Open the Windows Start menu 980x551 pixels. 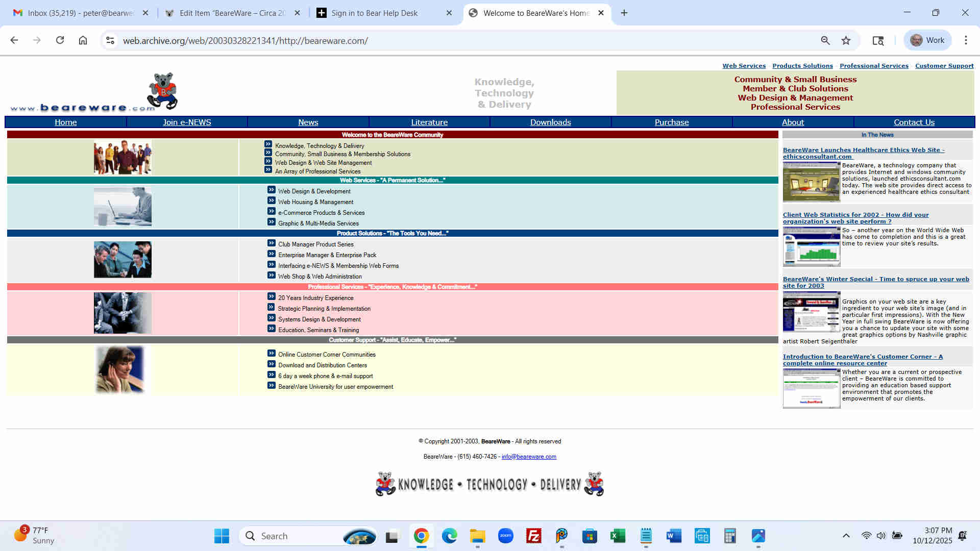tap(222, 536)
